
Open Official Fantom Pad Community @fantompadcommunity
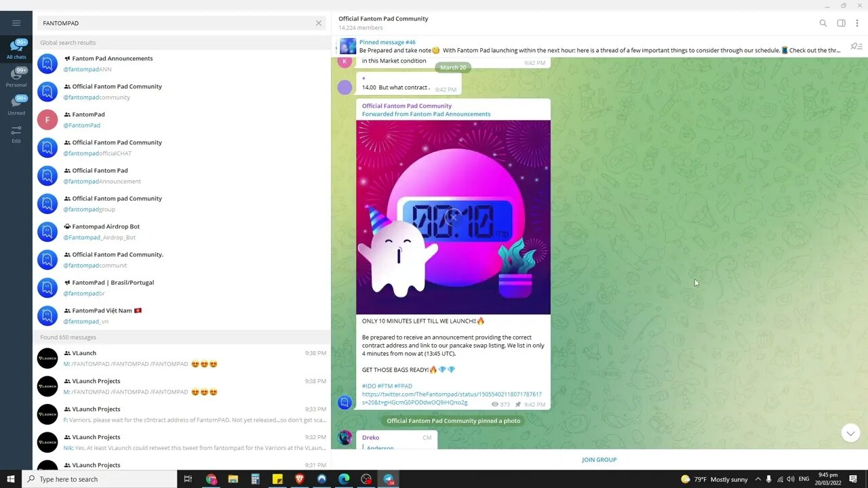[182, 91]
